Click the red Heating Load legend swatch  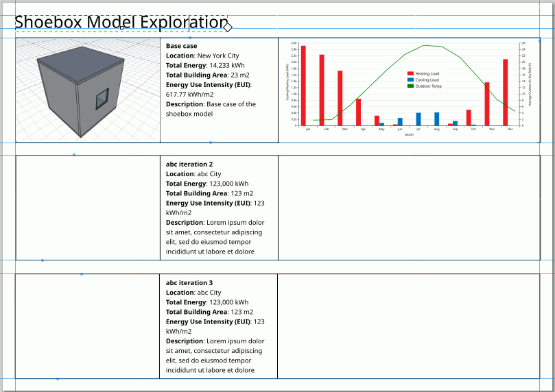411,73
